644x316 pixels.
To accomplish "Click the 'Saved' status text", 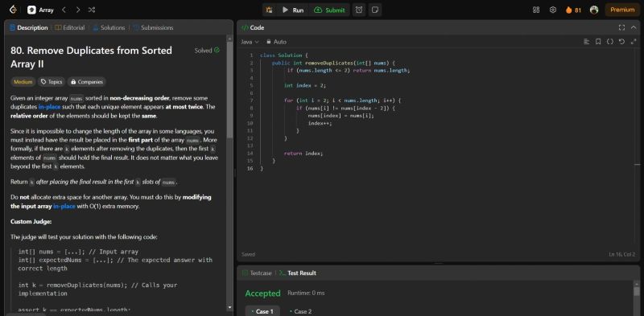I will (248, 254).
